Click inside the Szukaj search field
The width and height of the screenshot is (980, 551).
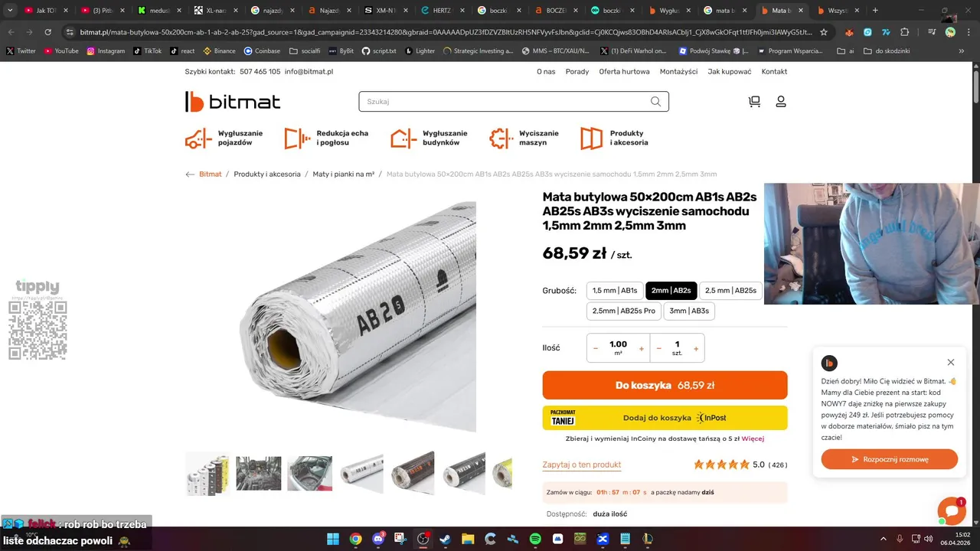[505, 102]
